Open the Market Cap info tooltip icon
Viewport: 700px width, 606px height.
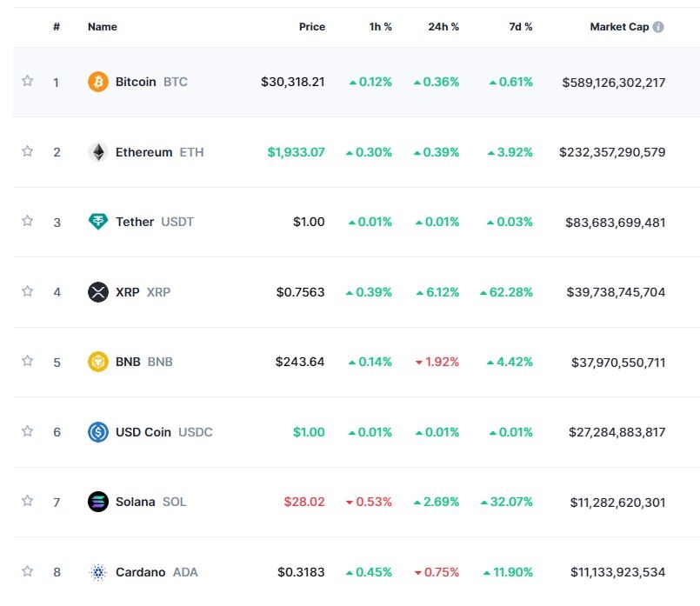[658, 27]
